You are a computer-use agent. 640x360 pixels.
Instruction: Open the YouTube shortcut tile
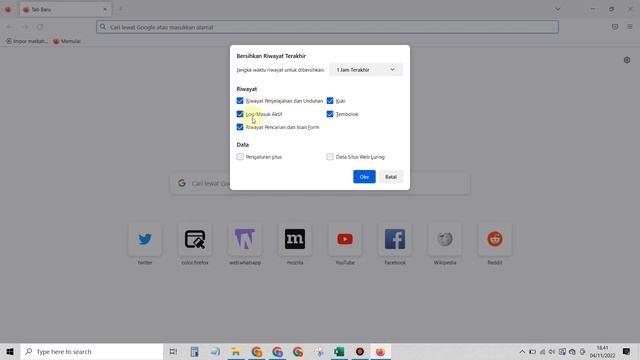345,240
